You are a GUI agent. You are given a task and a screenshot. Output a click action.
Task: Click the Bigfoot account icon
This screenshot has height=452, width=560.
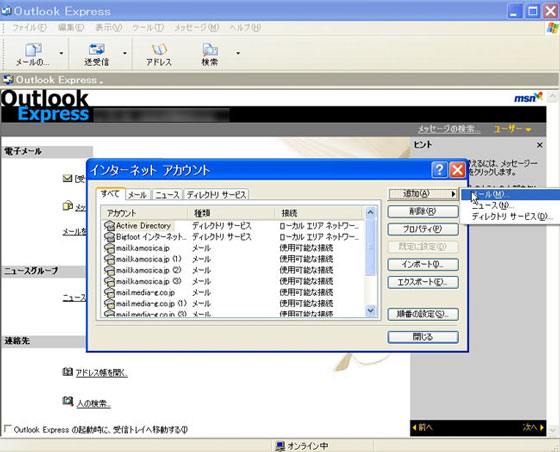pos(109,237)
